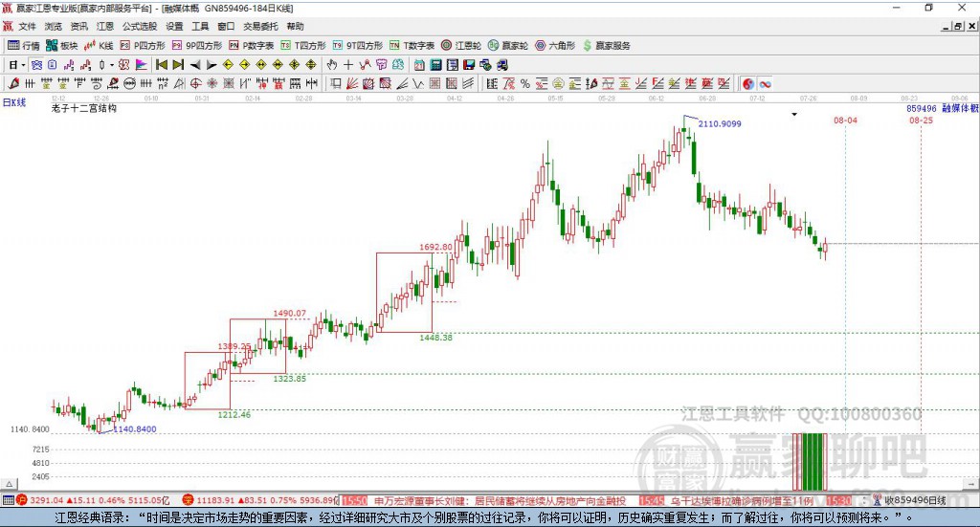Open the 六角形 hexagon tool
This screenshot has width=980, height=527.
pyautogui.click(x=555, y=46)
